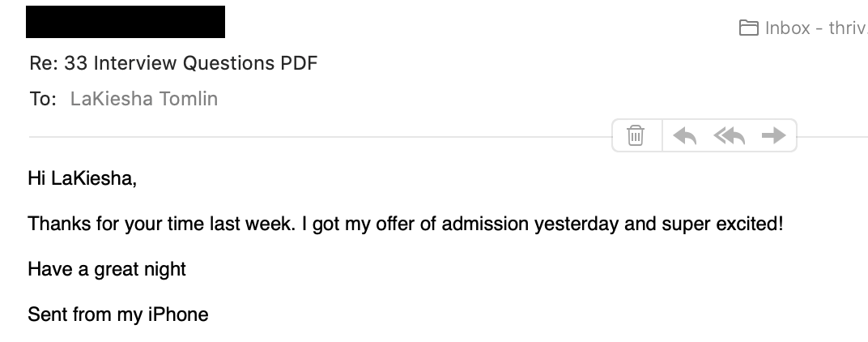868x342 pixels.
Task: Click the Thanks for your time sentence
Action: point(405,224)
